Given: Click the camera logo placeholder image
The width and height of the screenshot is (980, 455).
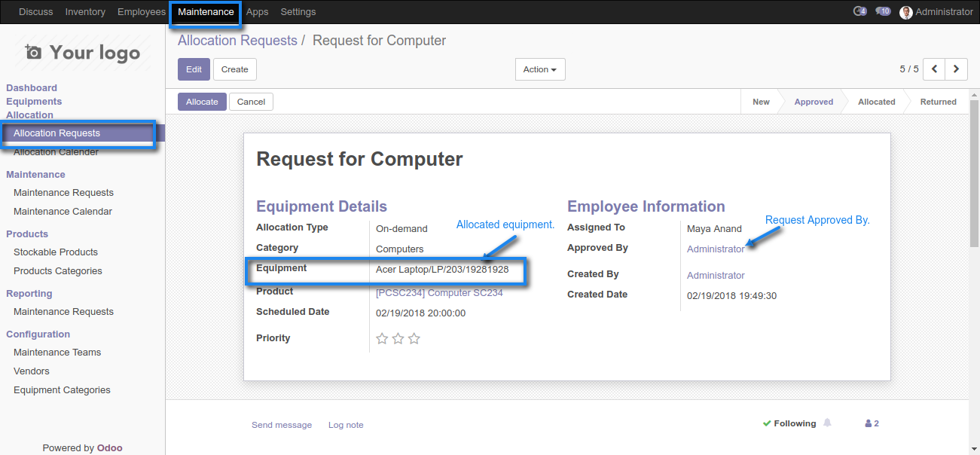Looking at the screenshot, I should (x=83, y=52).
